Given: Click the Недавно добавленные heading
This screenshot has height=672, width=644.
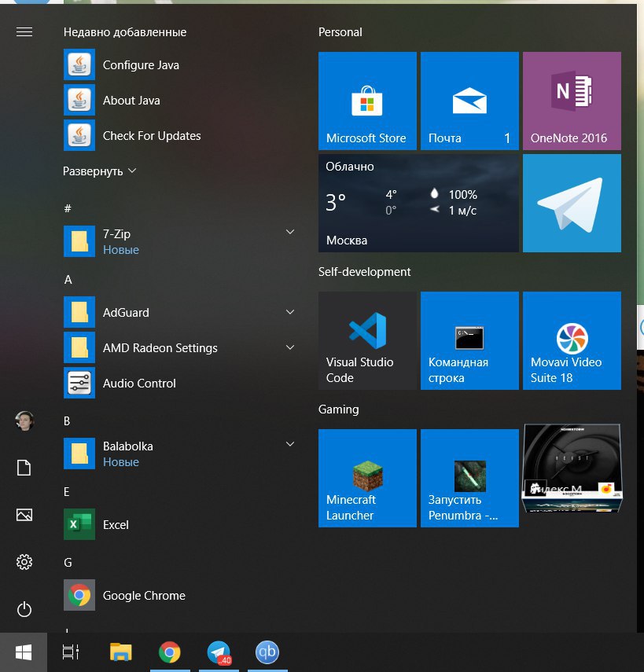Looking at the screenshot, I should click(x=125, y=32).
